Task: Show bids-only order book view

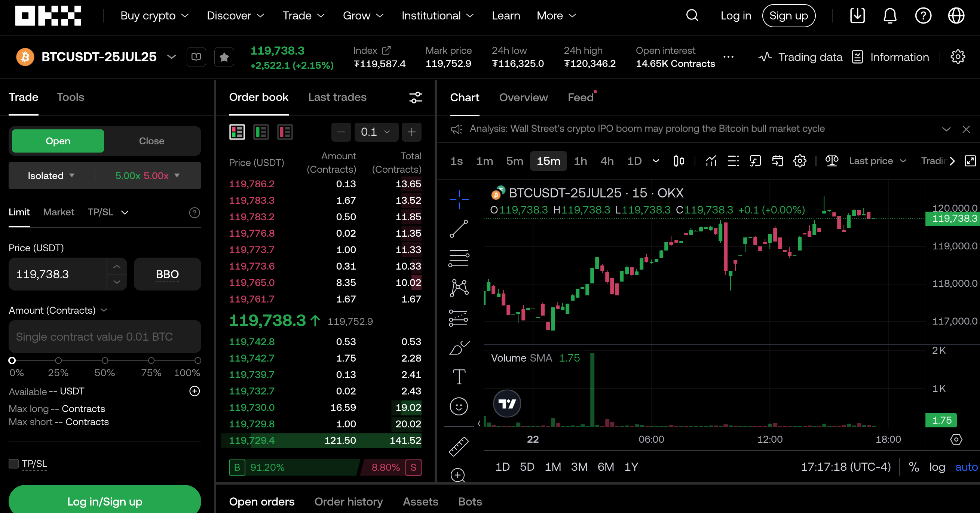Action: [261, 132]
